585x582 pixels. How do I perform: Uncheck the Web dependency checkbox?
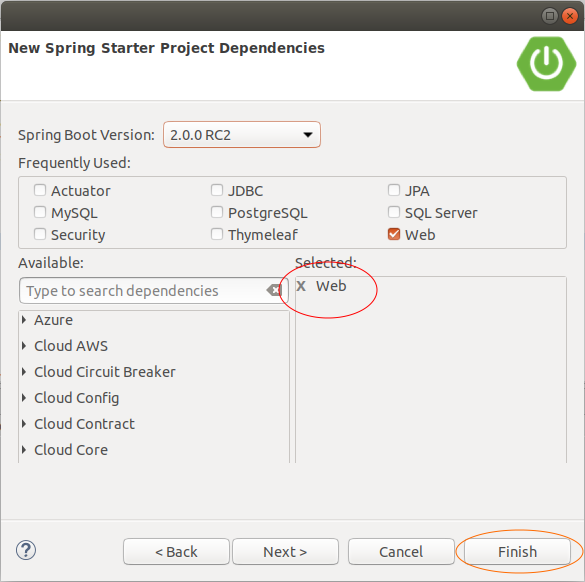[x=394, y=234]
